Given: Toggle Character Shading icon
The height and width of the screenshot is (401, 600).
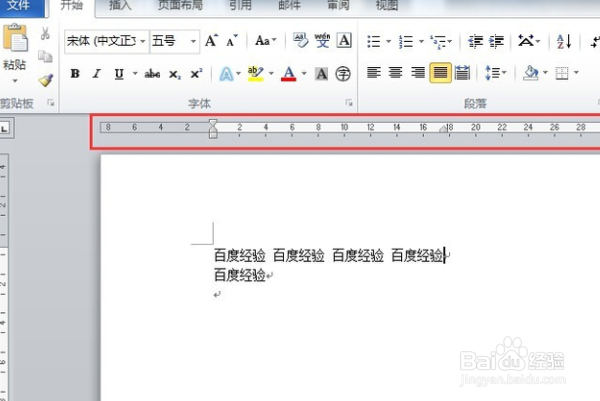Looking at the screenshot, I should click(x=321, y=73).
